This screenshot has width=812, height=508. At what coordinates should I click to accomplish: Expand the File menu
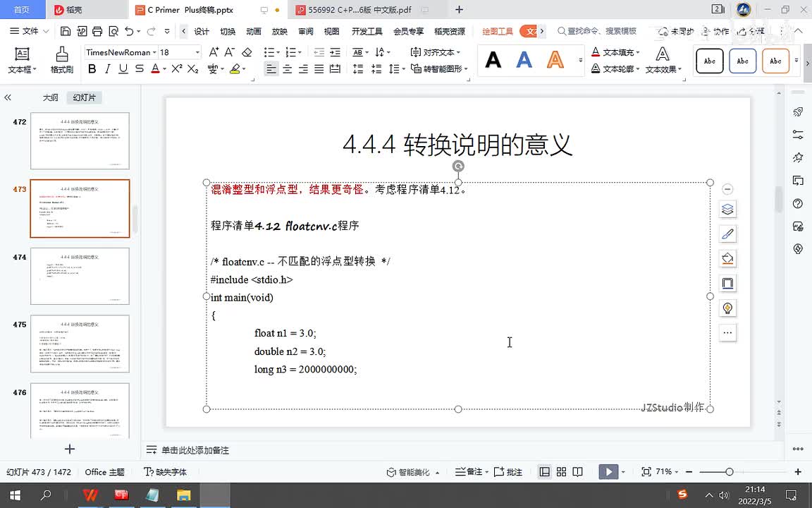click(29, 31)
